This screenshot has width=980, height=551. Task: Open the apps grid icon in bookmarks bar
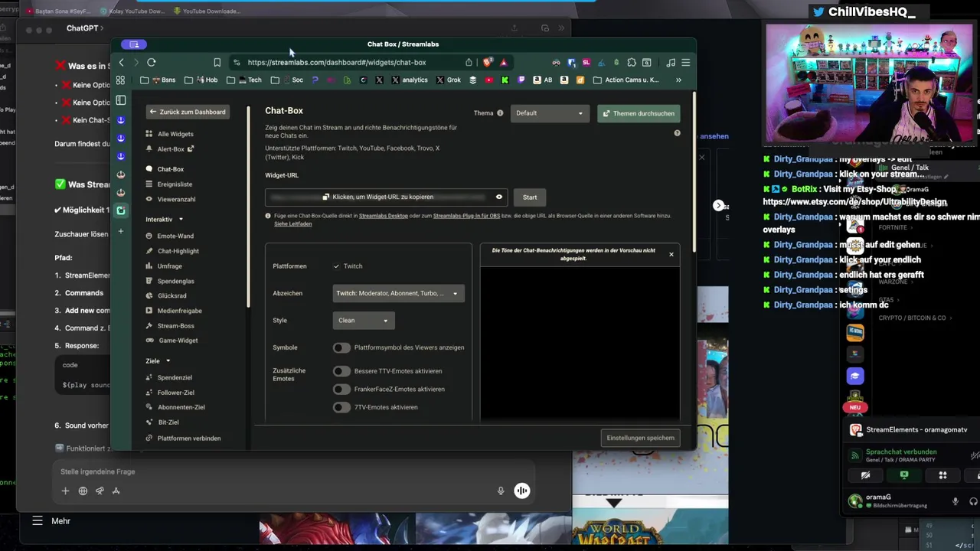pos(120,80)
